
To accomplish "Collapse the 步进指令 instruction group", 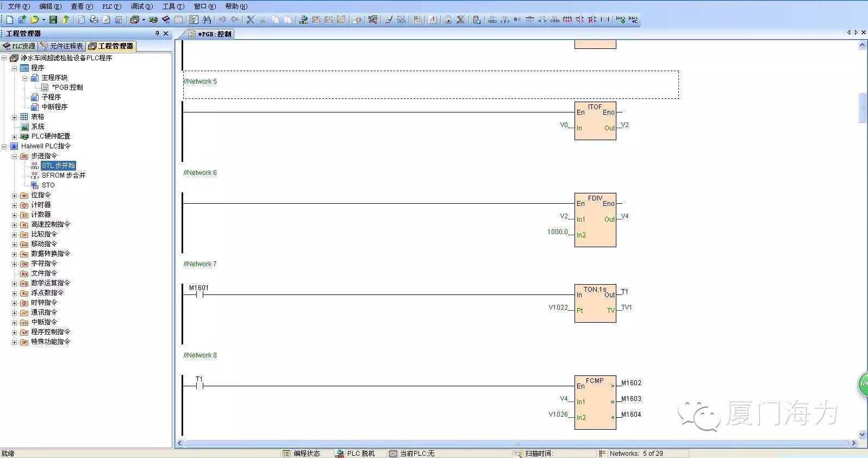I will coord(15,156).
